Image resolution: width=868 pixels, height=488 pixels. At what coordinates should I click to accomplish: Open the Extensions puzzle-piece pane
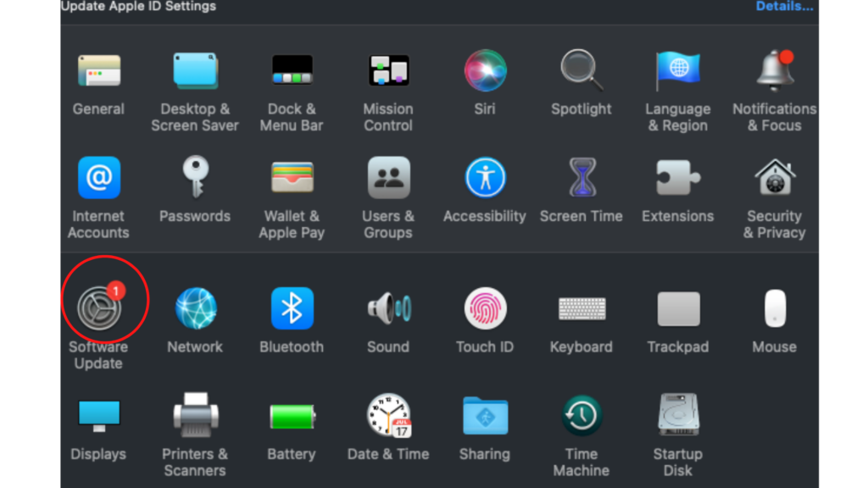click(x=677, y=178)
